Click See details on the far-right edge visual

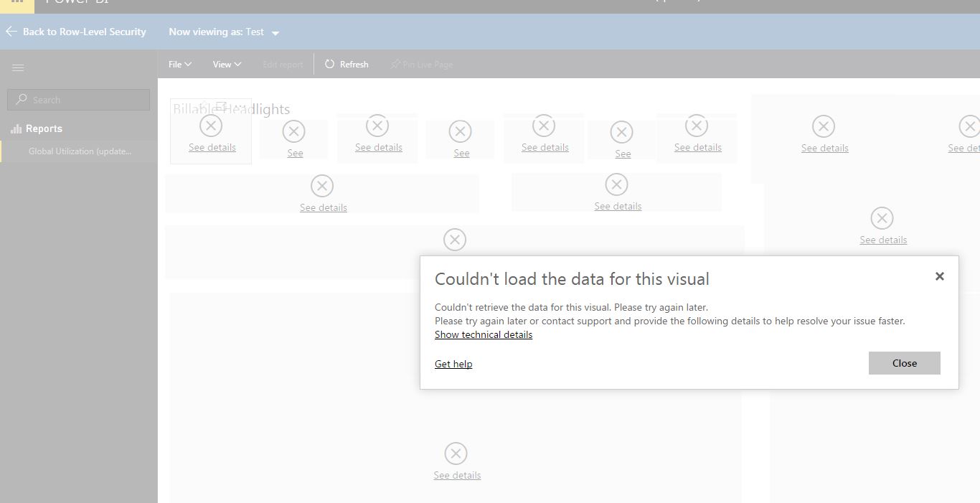(963, 148)
